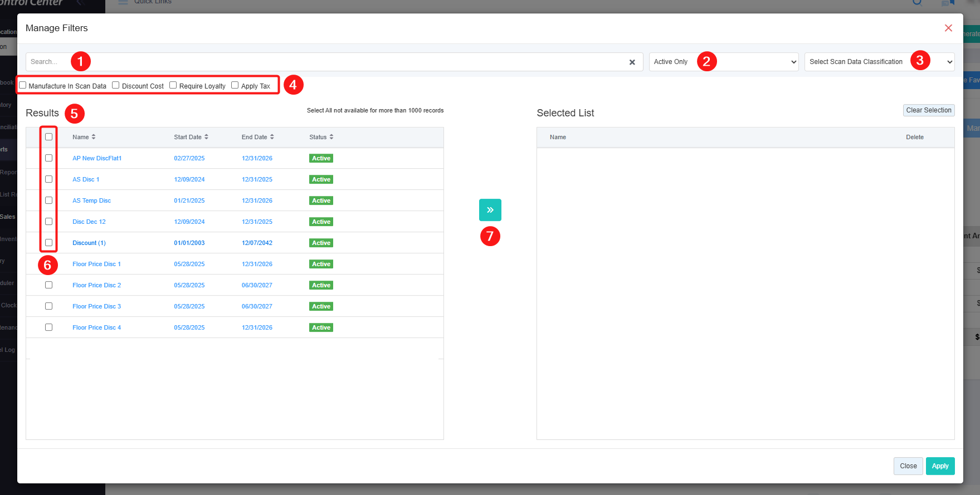Select the Floor Price Disc 3 checkbox
The height and width of the screenshot is (495, 980).
pyautogui.click(x=49, y=306)
